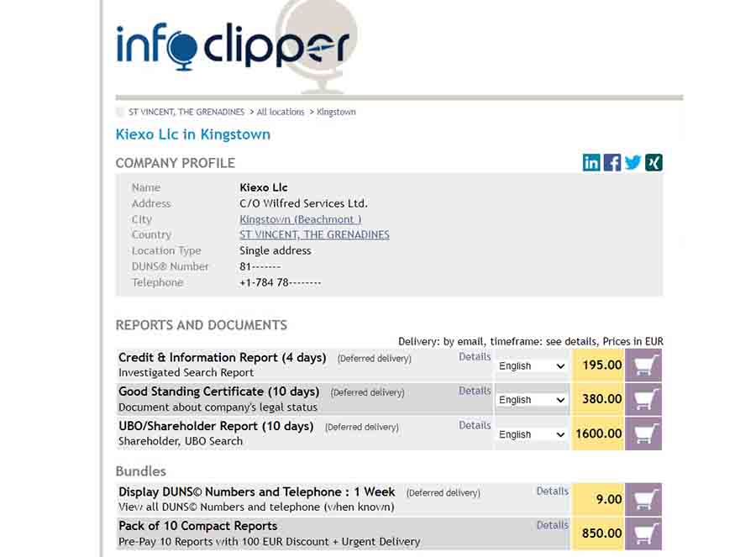
Task: Add Display DUNS Numbers bundle to cart
Action: point(643,499)
